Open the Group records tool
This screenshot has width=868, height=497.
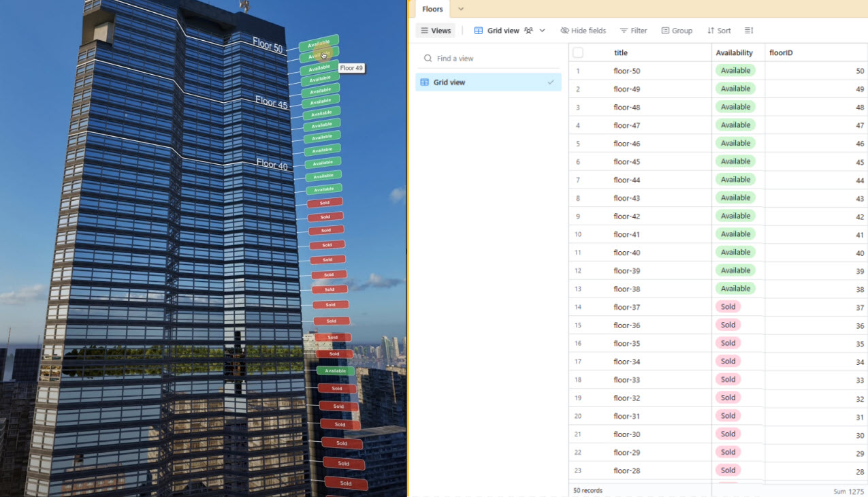click(x=677, y=31)
